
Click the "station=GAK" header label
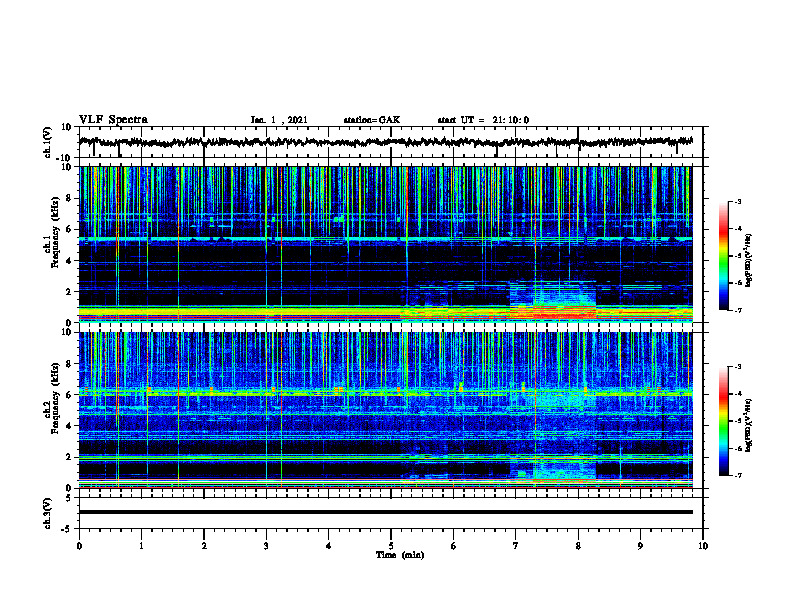click(x=372, y=120)
